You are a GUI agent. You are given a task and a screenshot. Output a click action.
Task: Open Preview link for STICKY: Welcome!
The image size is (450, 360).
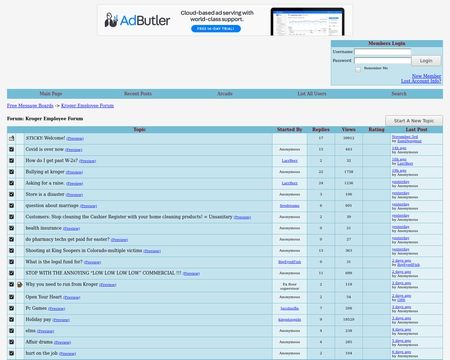click(75, 139)
